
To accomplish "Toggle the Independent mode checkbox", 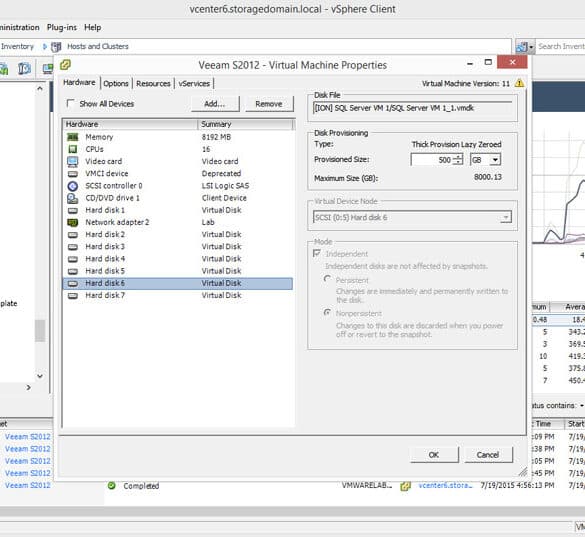I will (317, 253).
